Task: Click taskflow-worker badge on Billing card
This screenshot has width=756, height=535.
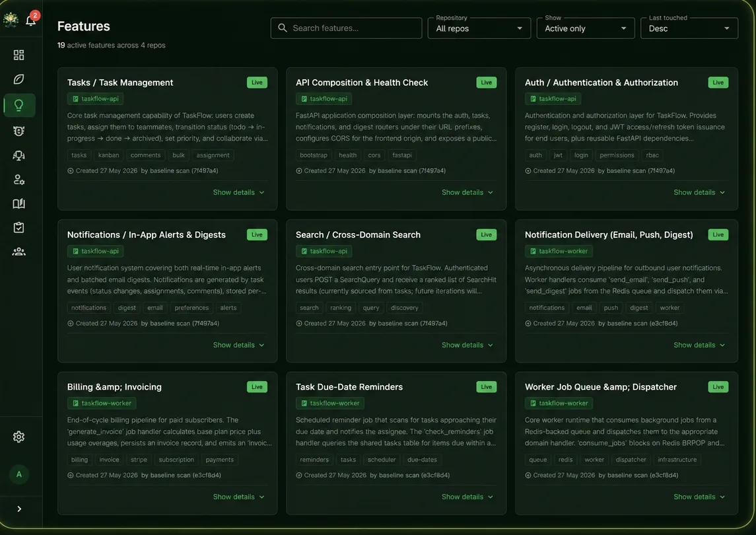Action: point(102,404)
